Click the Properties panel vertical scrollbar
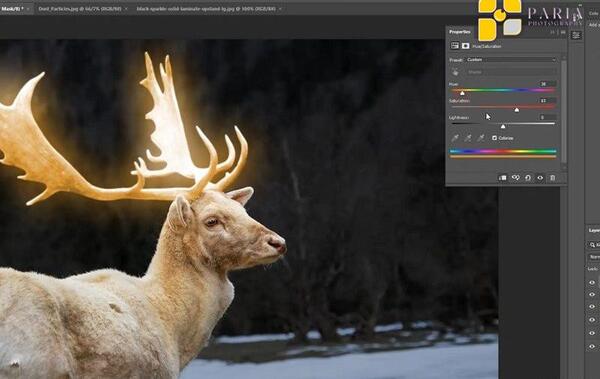Image resolution: width=600 pixels, height=379 pixels. (x=563, y=111)
